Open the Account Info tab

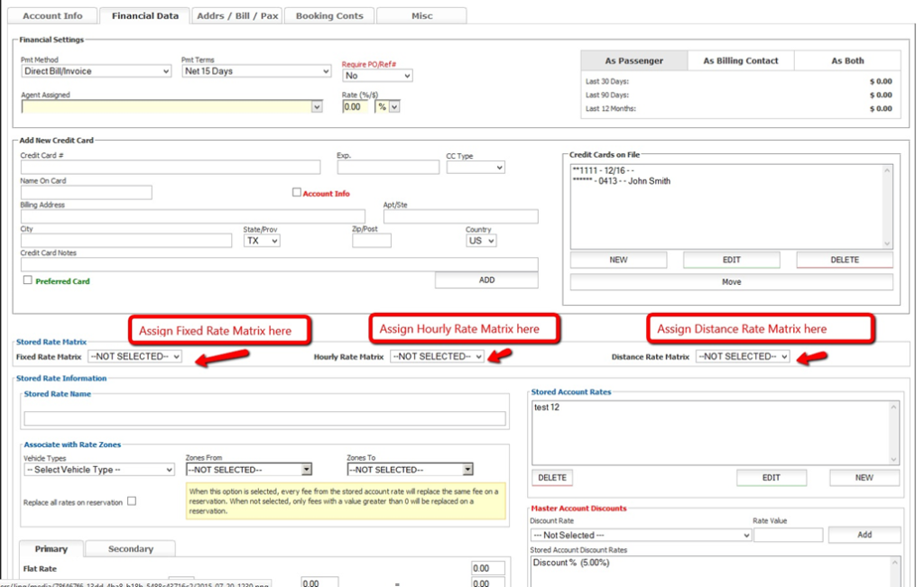tap(52, 16)
